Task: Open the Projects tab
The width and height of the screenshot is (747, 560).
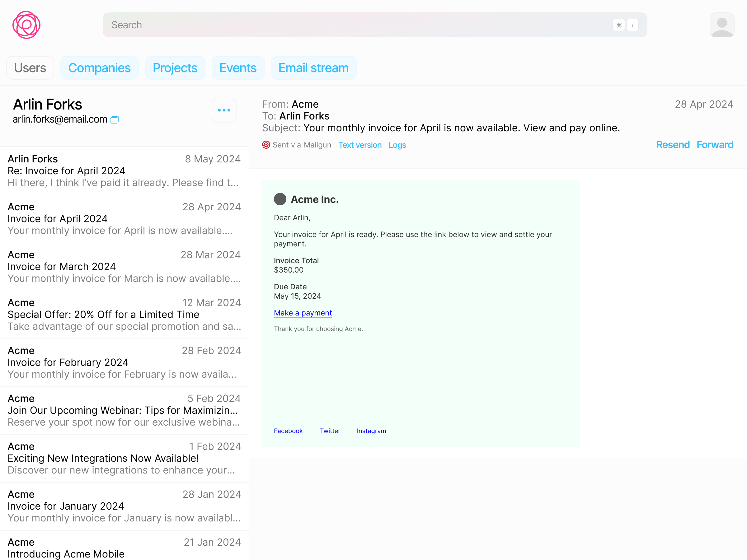Action: 175,68
